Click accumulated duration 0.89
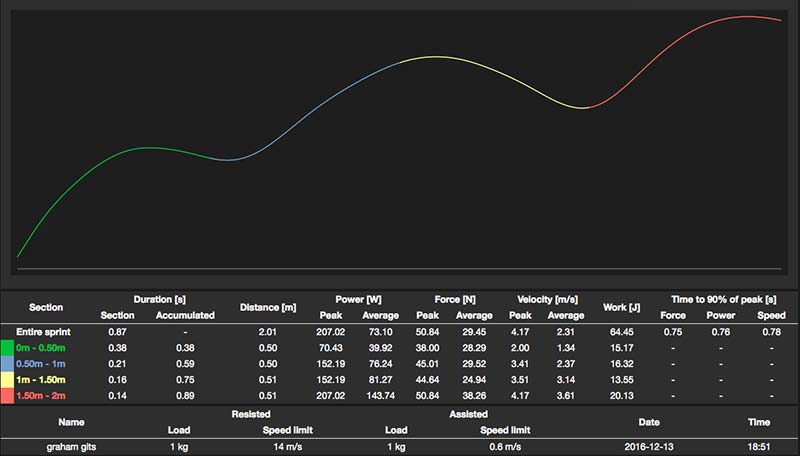This screenshot has height=456, width=800. pos(185,395)
